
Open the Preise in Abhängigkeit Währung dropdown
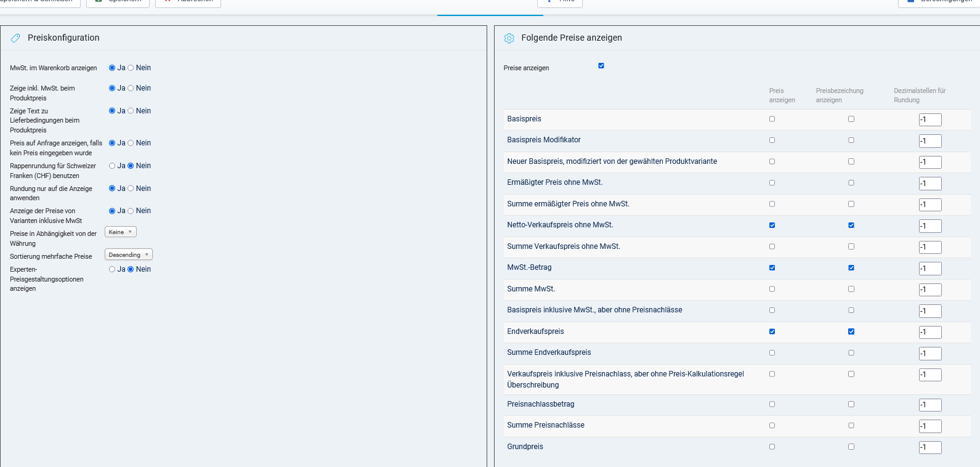point(121,232)
